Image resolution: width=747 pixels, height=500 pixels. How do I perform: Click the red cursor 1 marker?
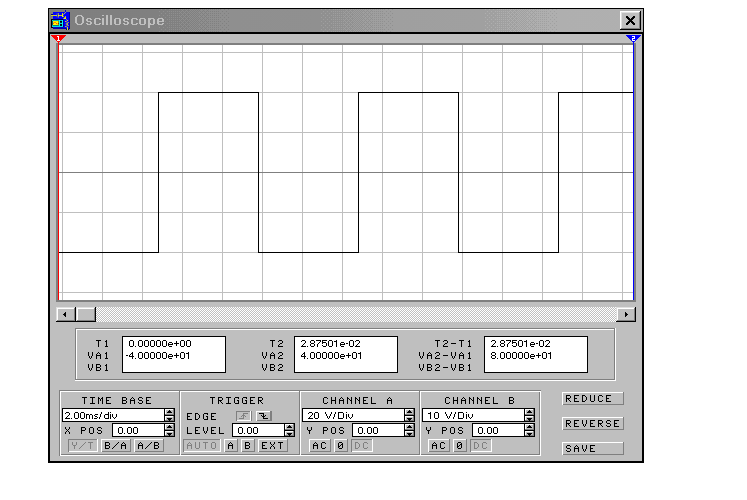point(59,38)
